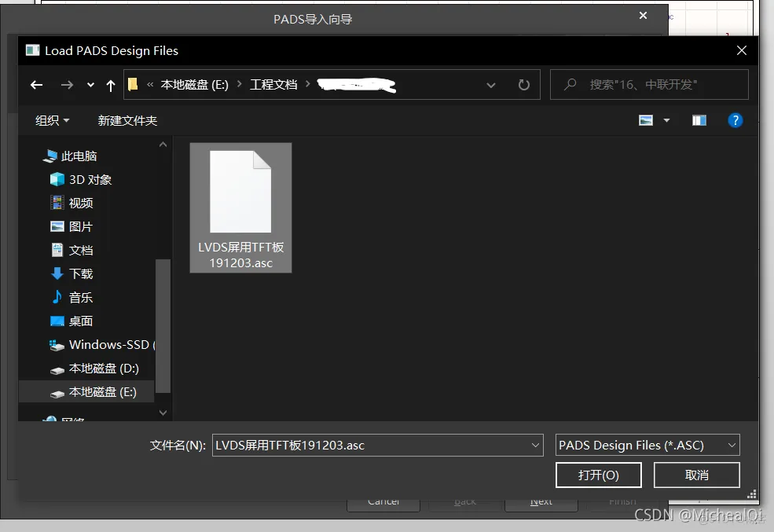Open 文档 folder in the sidebar
The width and height of the screenshot is (774, 532).
(x=81, y=250)
